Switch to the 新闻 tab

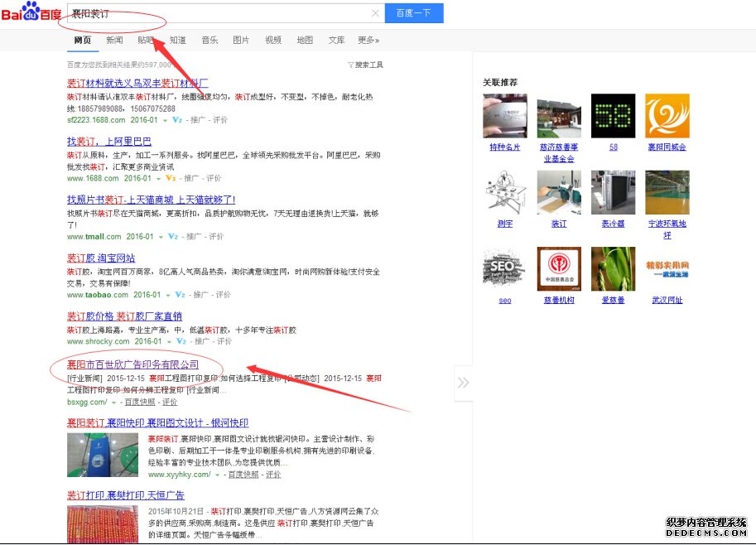114,40
